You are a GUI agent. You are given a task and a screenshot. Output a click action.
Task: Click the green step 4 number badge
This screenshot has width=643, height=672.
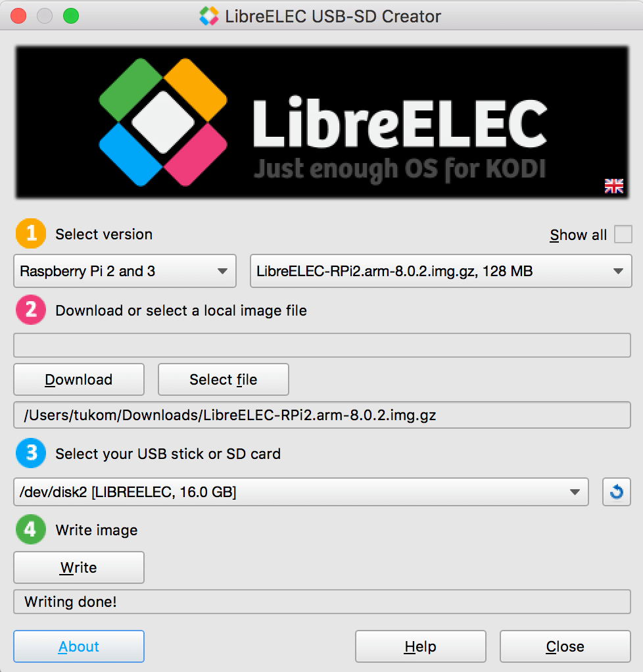tap(31, 529)
